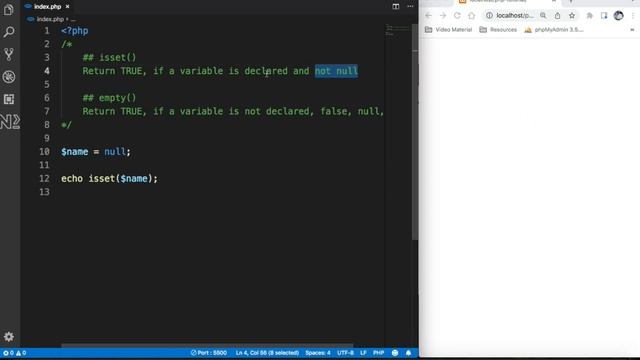Toggle the browser side panel
Viewport: 640px width, 360px height.
604,16
